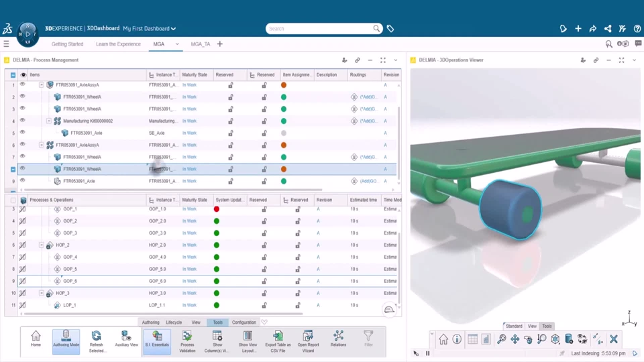Open Standard tab in viewer toolbar
Screen dimensions: 644x362
pyautogui.click(x=514, y=326)
